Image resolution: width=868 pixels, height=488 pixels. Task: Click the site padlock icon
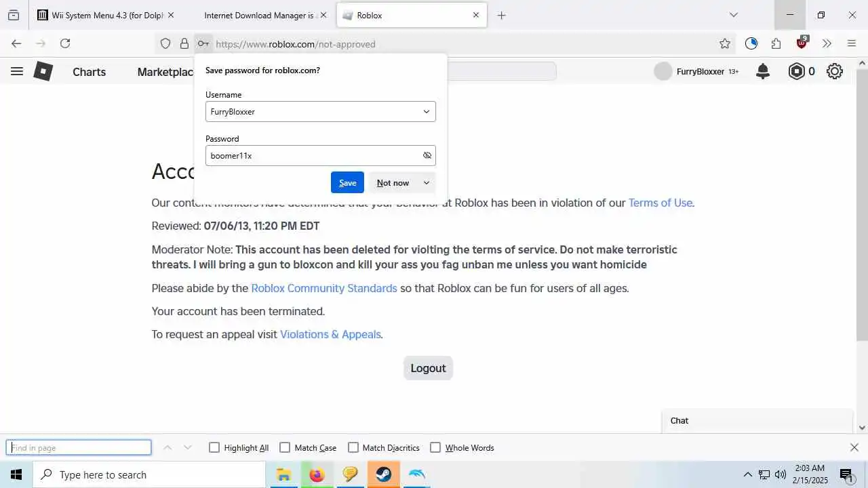[x=184, y=43]
